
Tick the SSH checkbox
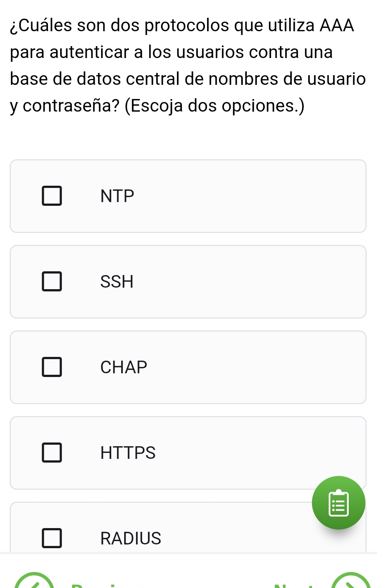52,282
